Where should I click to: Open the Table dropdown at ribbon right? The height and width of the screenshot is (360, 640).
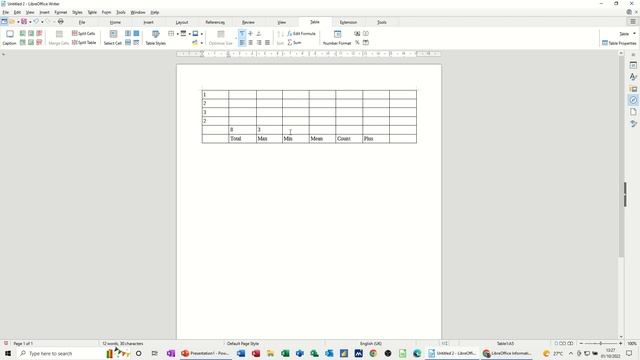(x=627, y=33)
